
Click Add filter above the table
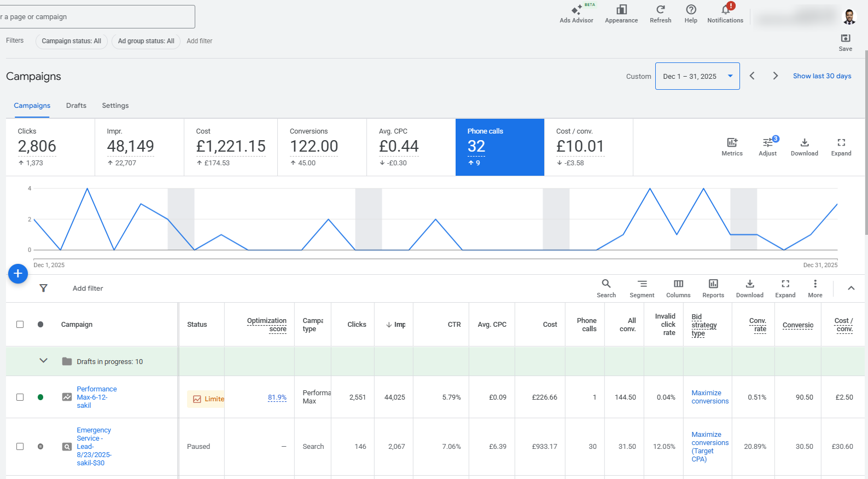click(x=88, y=288)
